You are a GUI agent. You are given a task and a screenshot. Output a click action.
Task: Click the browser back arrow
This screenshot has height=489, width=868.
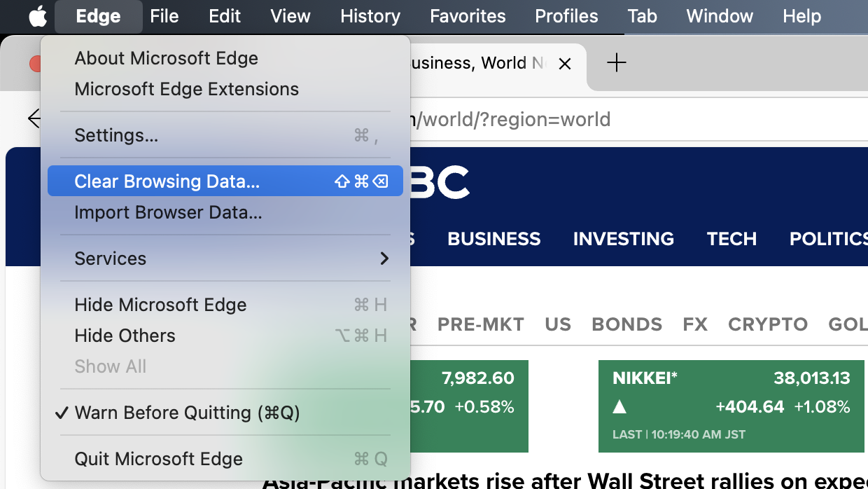click(x=34, y=118)
